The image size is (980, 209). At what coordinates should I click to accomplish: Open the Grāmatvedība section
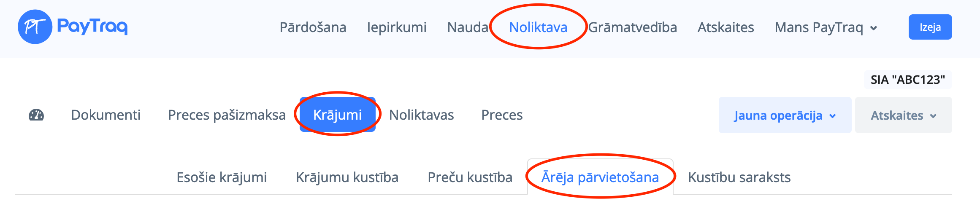point(632,27)
